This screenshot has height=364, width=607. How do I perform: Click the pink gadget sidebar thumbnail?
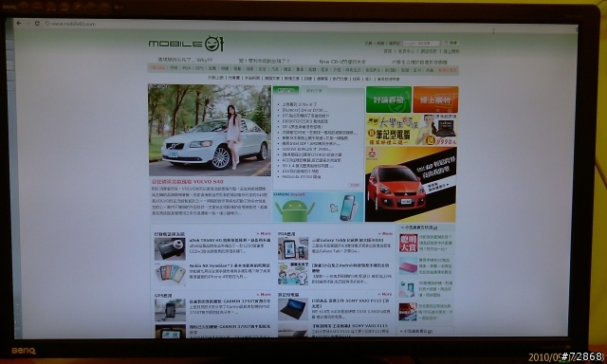(408, 266)
